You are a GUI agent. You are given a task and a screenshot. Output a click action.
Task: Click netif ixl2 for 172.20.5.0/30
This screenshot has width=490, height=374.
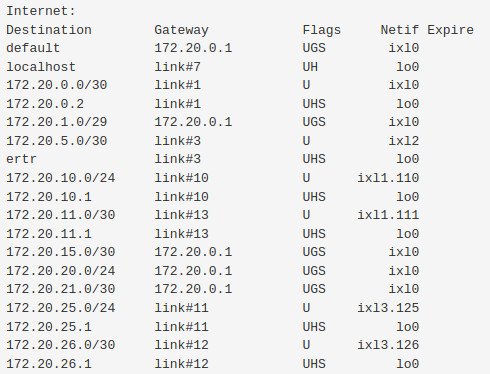coord(404,141)
